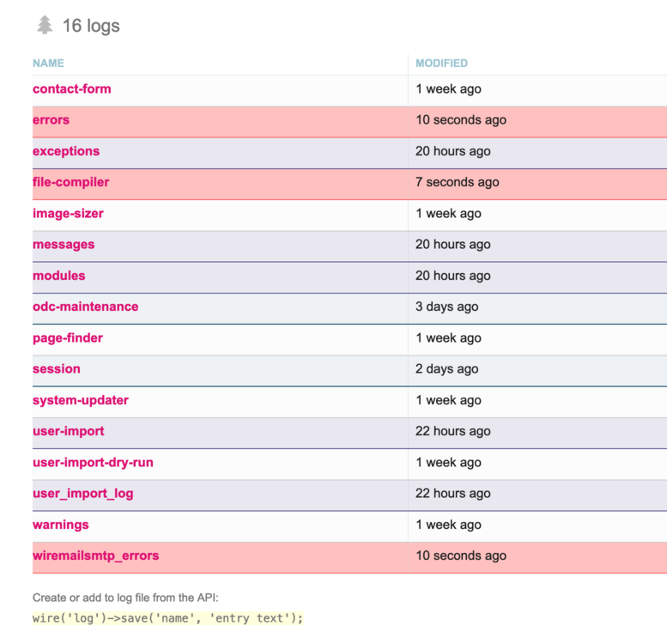View the session log

coord(57,369)
